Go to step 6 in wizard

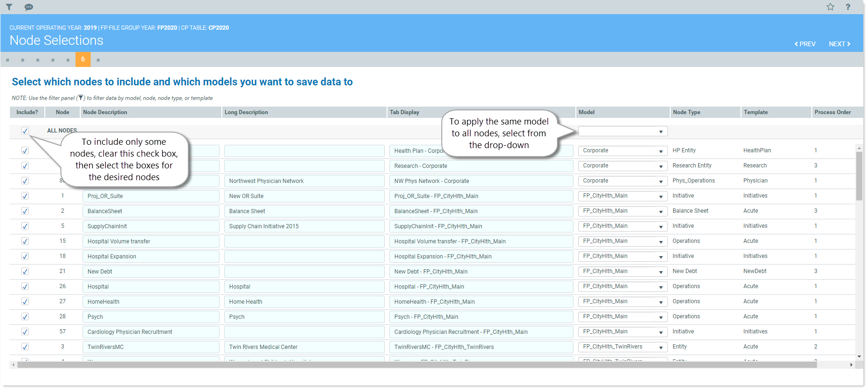pyautogui.click(x=83, y=59)
